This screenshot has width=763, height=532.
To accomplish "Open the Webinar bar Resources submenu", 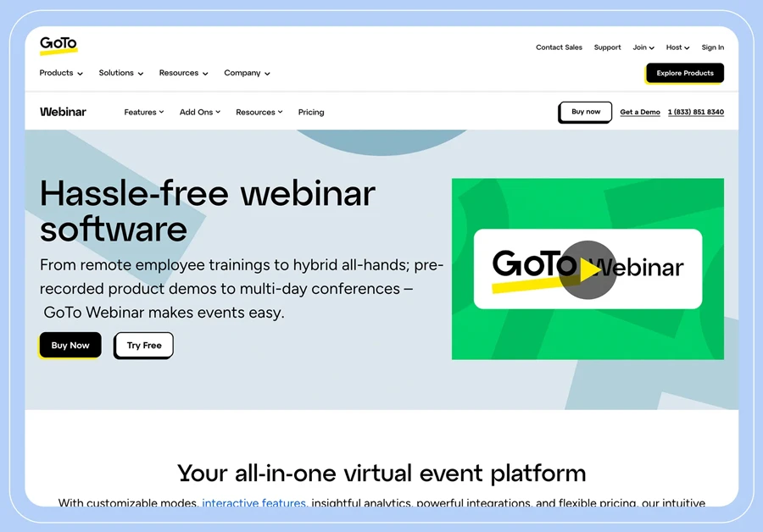I will [x=259, y=112].
